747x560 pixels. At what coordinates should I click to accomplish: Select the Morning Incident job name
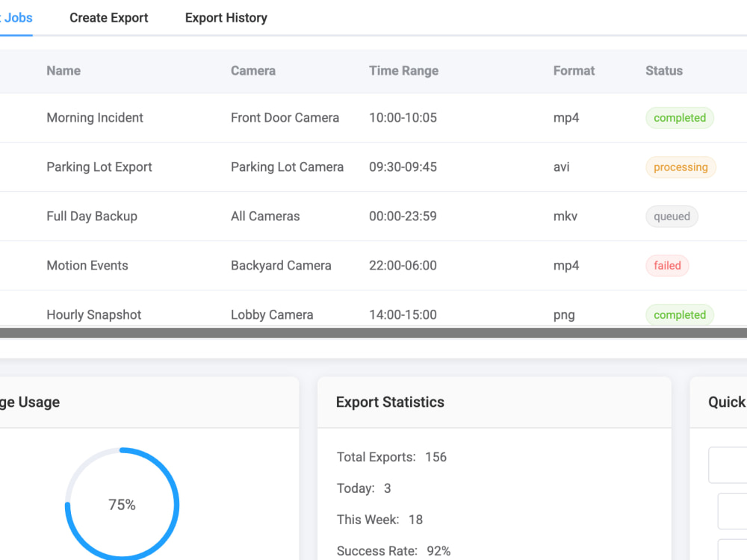pyautogui.click(x=95, y=118)
